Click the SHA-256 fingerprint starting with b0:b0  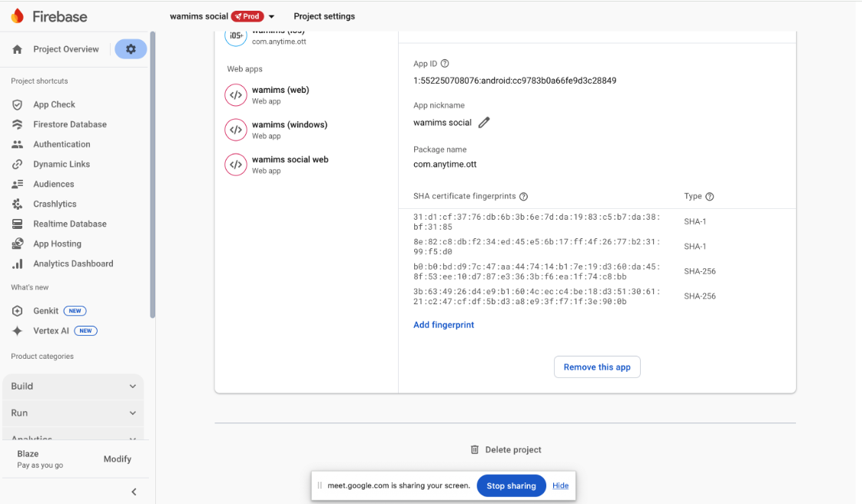[x=536, y=271]
